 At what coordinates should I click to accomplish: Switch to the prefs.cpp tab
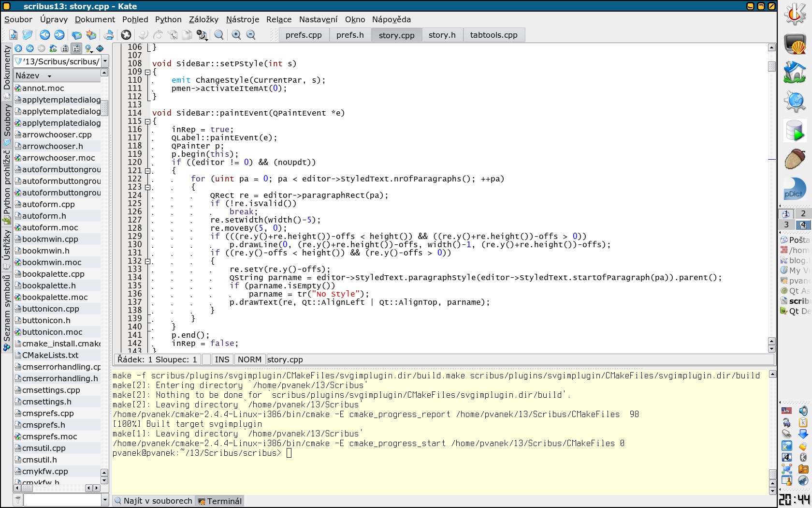click(x=304, y=35)
